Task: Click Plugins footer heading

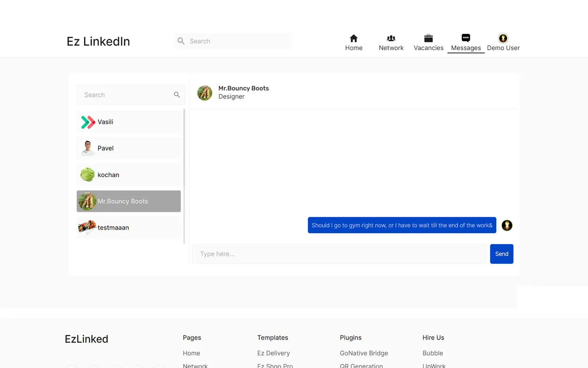Action: [x=351, y=338]
